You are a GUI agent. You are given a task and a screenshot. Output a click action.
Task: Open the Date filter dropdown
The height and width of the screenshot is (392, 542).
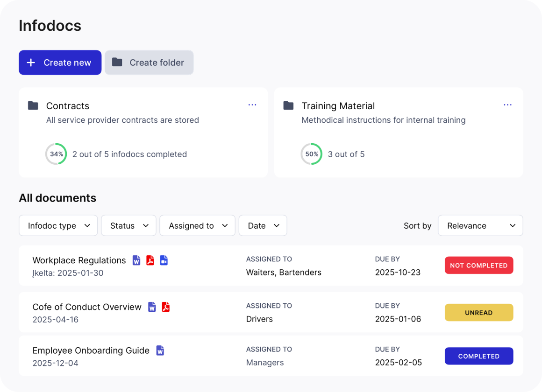[263, 226]
